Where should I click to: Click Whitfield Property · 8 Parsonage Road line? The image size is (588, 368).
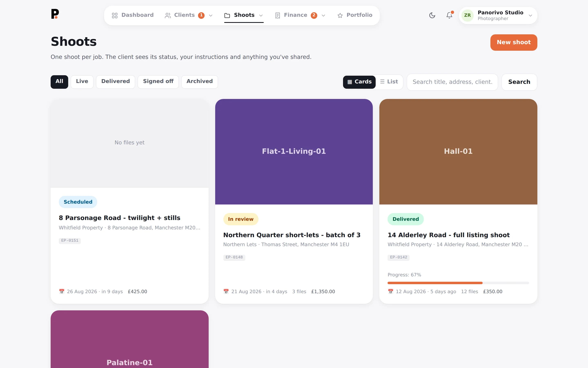click(129, 228)
